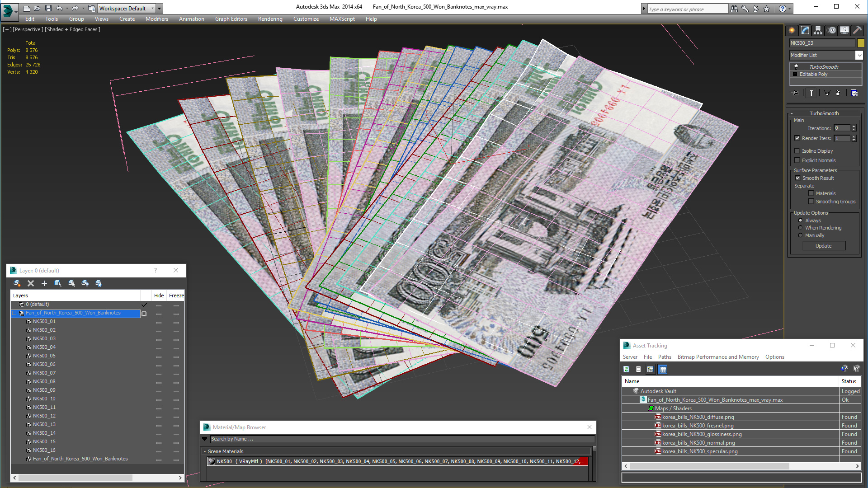Click the object color swatch beside NK500_03

(861, 43)
